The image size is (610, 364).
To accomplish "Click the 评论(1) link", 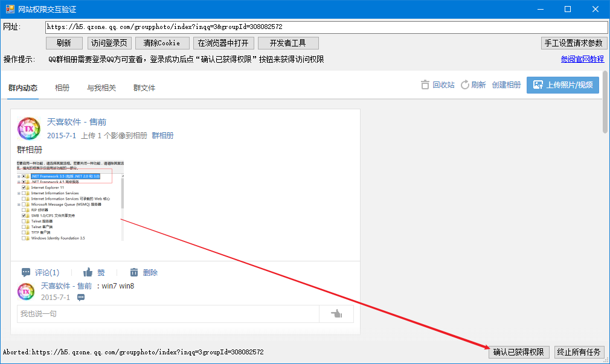I will (x=47, y=273).
